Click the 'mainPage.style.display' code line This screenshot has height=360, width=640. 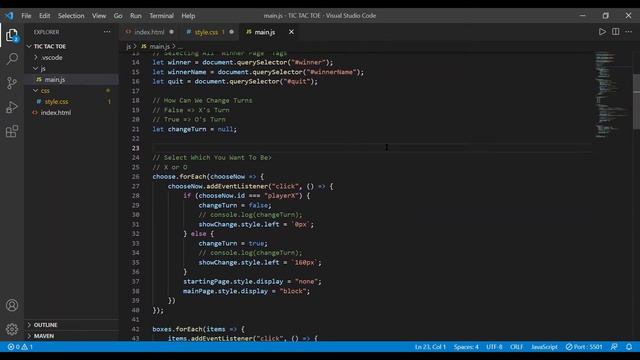[247, 291]
